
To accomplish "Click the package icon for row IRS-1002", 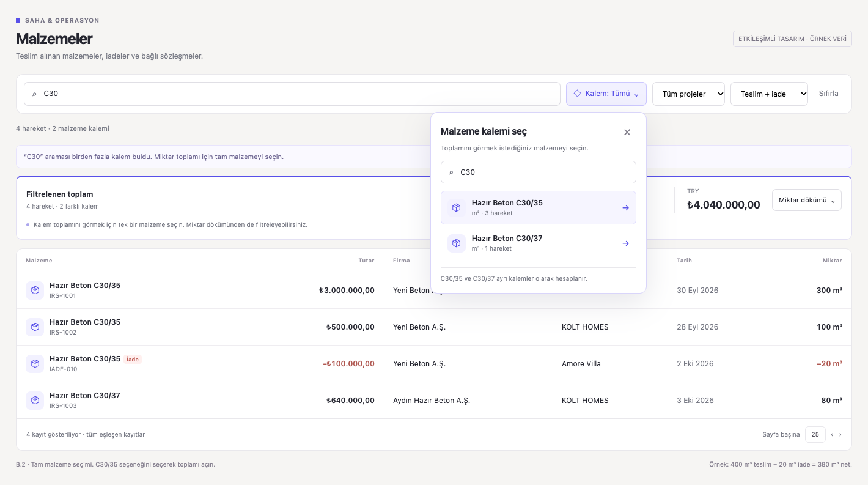I will tap(35, 327).
